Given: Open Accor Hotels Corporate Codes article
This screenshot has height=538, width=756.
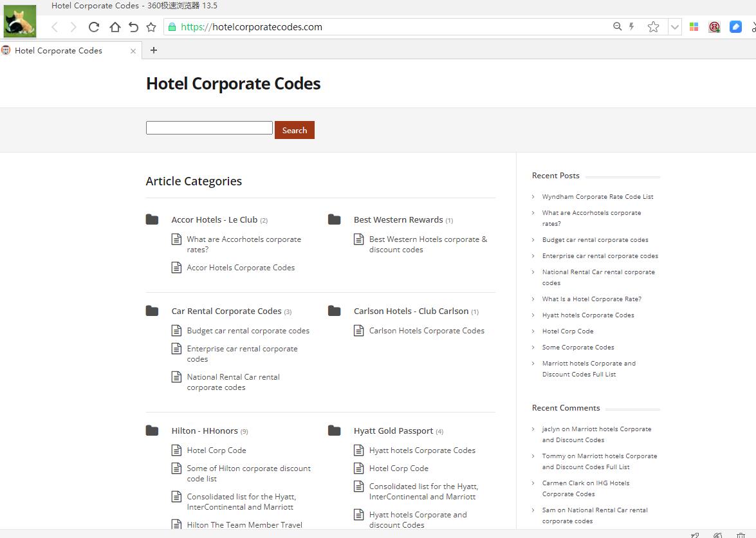Looking at the screenshot, I should 241,268.
